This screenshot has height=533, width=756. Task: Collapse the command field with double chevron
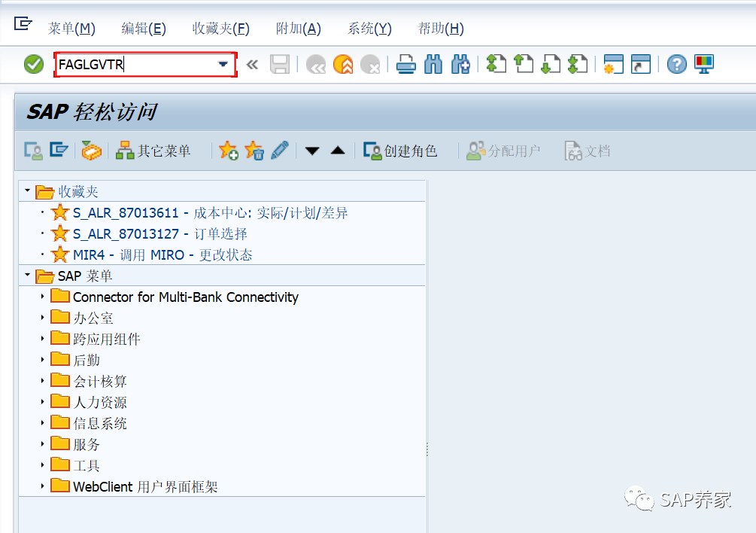[x=252, y=64]
